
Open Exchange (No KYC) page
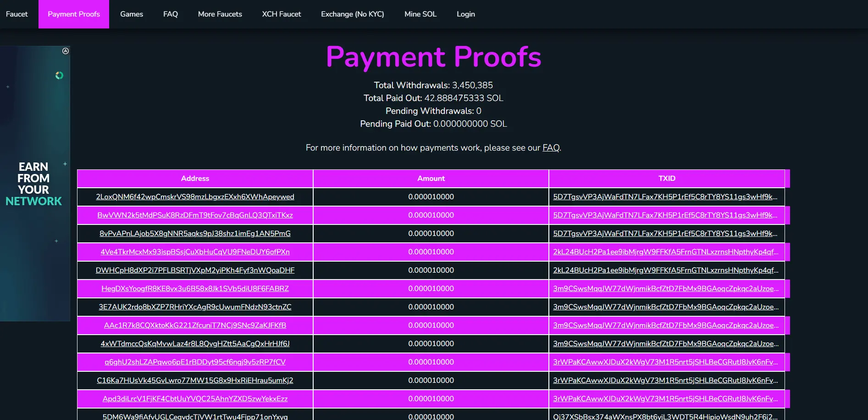tap(353, 14)
